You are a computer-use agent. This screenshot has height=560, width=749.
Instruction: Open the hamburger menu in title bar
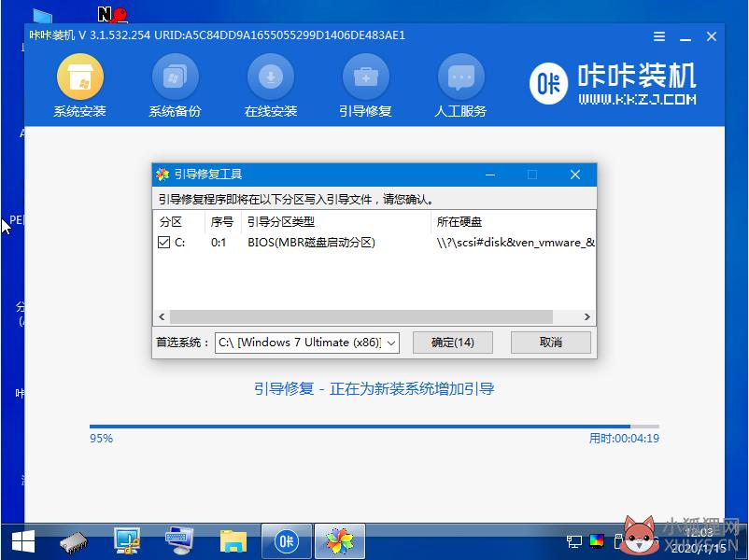(659, 36)
